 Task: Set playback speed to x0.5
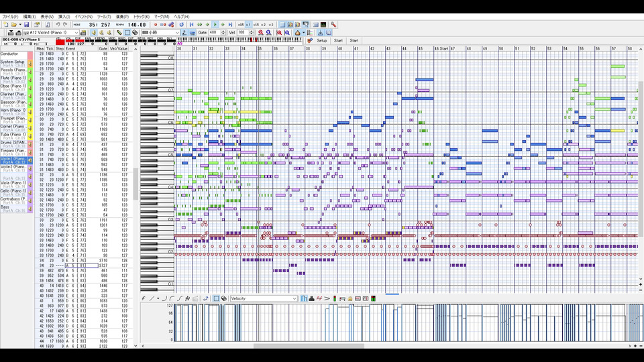(241, 25)
